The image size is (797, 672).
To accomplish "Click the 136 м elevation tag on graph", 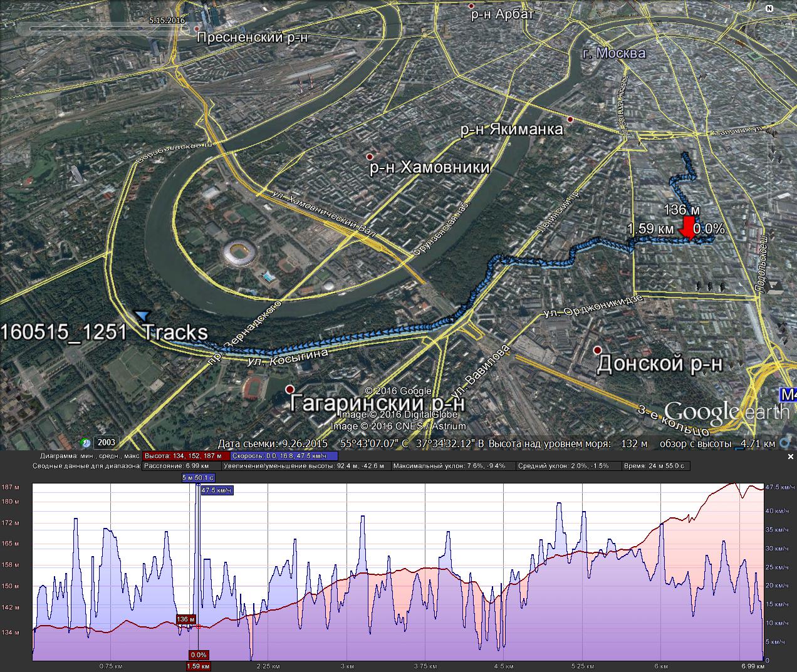I will (x=186, y=619).
